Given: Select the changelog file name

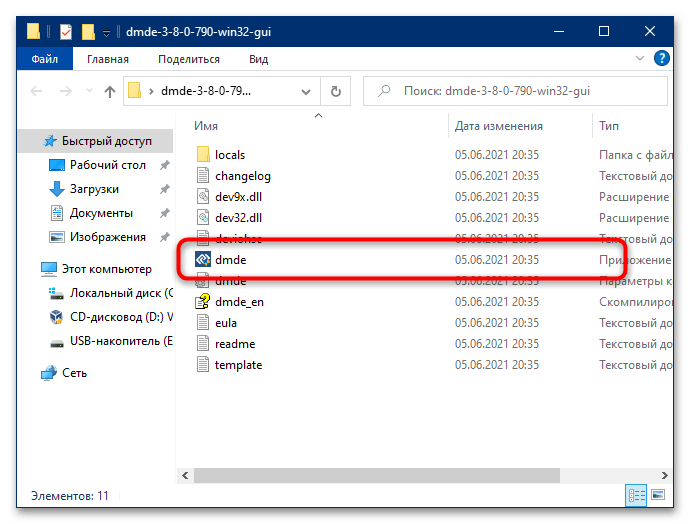Looking at the screenshot, I should (243, 176).
